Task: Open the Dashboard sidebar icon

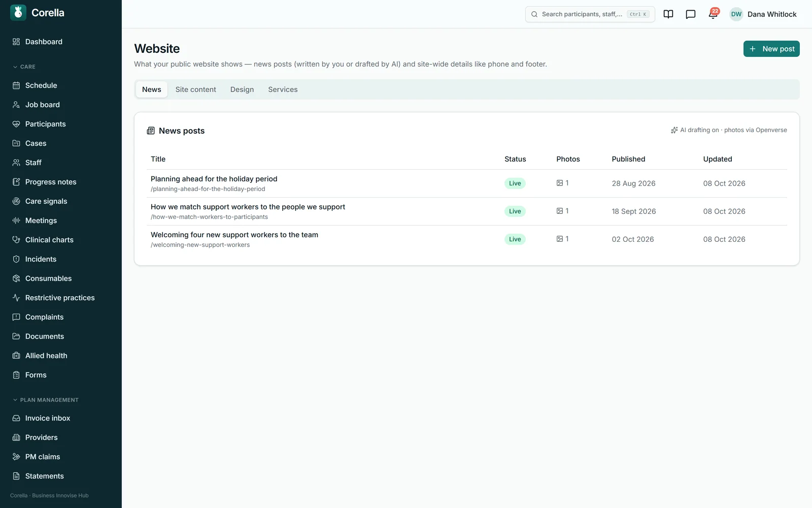Action: click(x=16, y=42)
